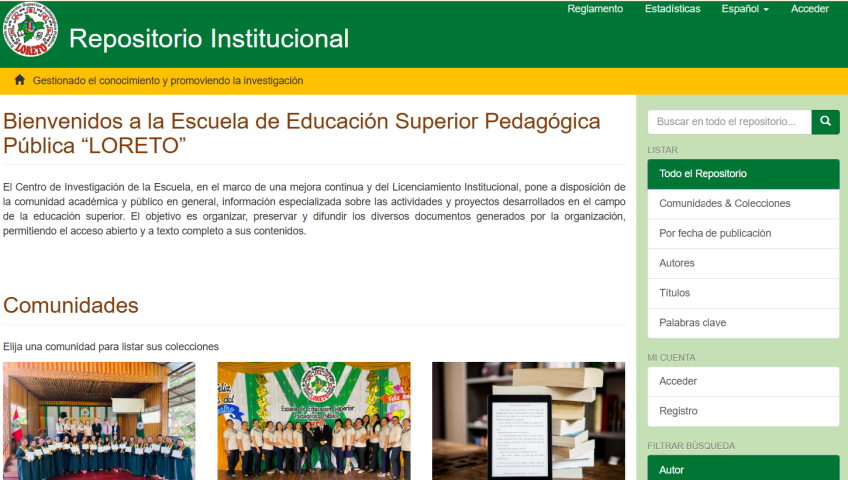
Task: Open the staff group photo community thumbnail
Action: (314, 421)
